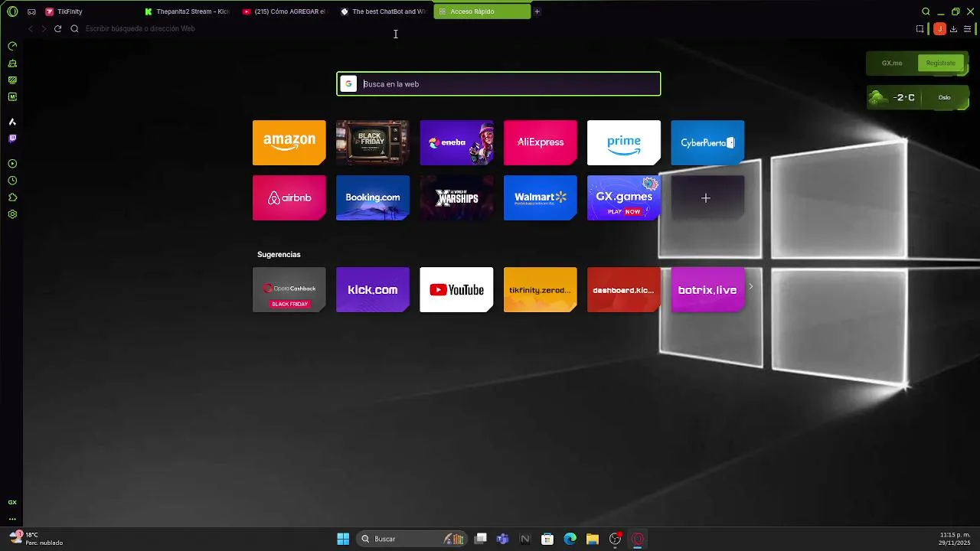Screen dimensions: 980x551
Task: Open GX Corner gamepad icon in tab bar
Action: coord(31,11)
